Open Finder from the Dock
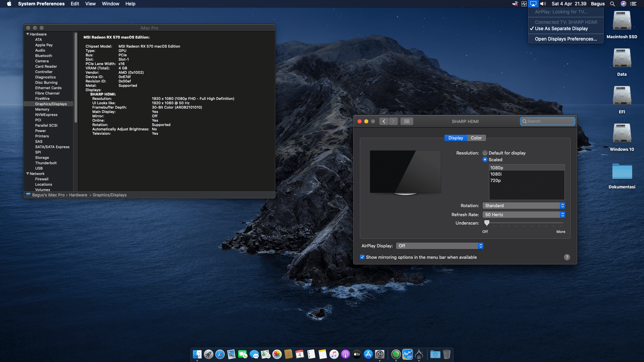This screenshot has width=644, height=362. pyautogui.click(x=197, y=354)
